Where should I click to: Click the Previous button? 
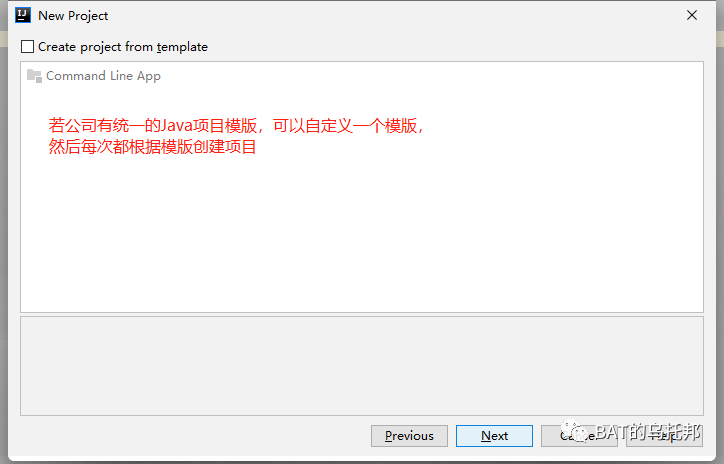point(409,436)
